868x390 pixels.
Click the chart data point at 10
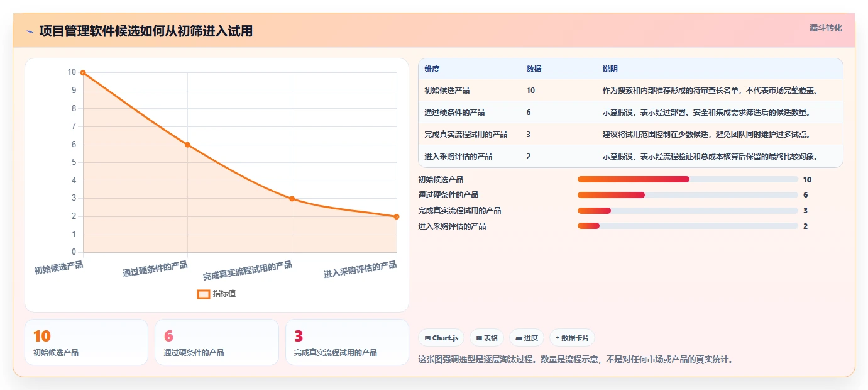(x=83, y=73)
